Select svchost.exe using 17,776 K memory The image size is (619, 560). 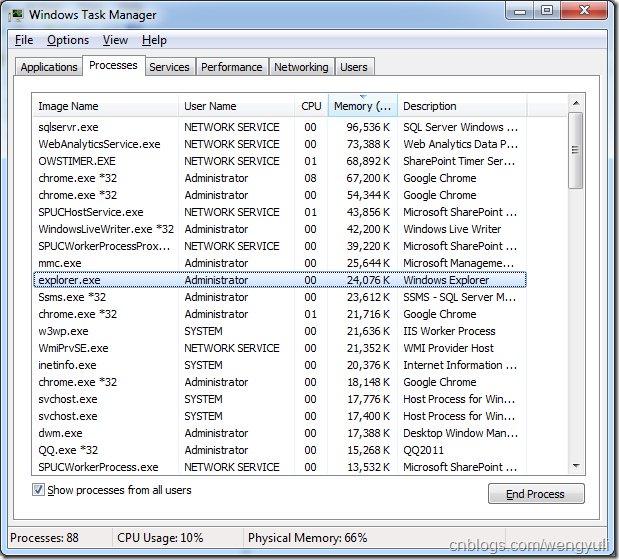[279, 399]
